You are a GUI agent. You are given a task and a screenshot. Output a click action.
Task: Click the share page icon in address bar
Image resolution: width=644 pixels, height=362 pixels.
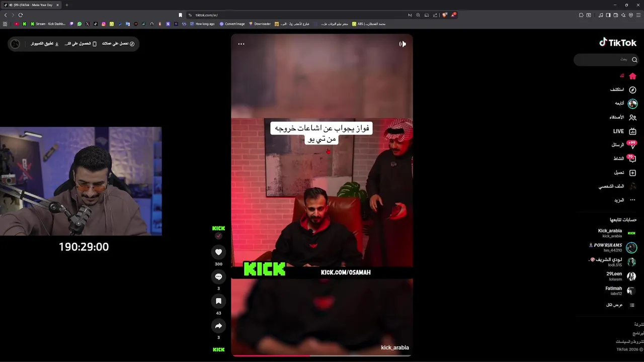435,15
